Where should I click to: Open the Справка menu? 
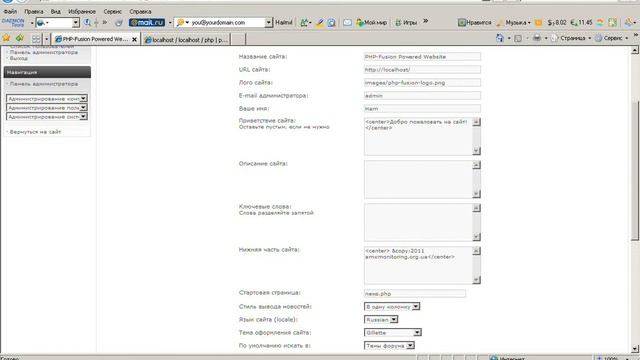[x=140, y=11]
